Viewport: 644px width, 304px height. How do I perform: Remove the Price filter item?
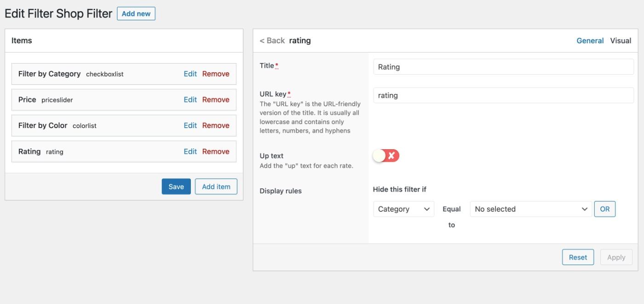[x=216, y=99]
